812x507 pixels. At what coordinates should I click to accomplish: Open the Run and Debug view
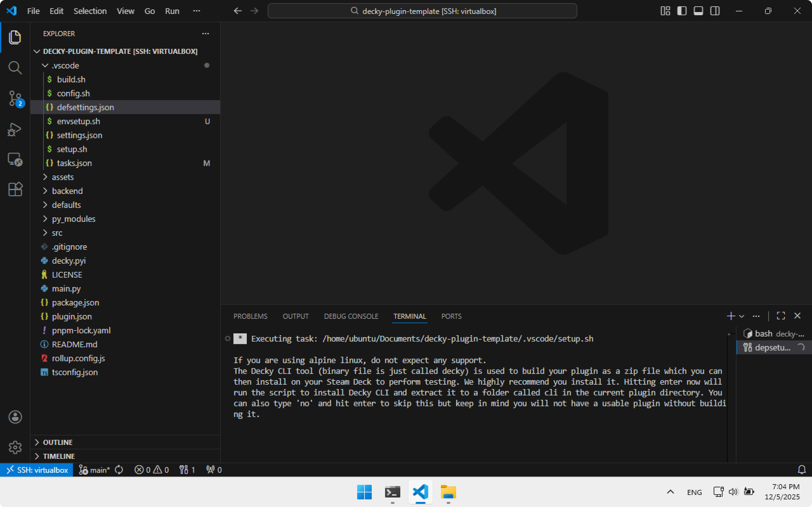(x=15, y=129)
